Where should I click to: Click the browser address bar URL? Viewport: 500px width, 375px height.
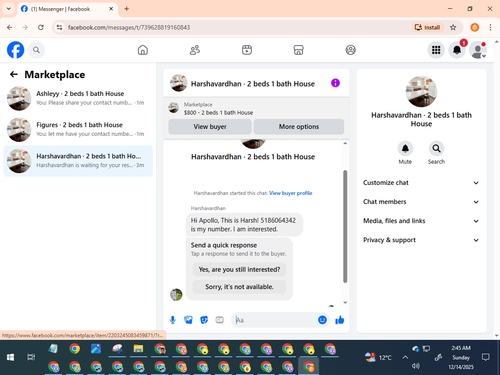click(129, 27)
